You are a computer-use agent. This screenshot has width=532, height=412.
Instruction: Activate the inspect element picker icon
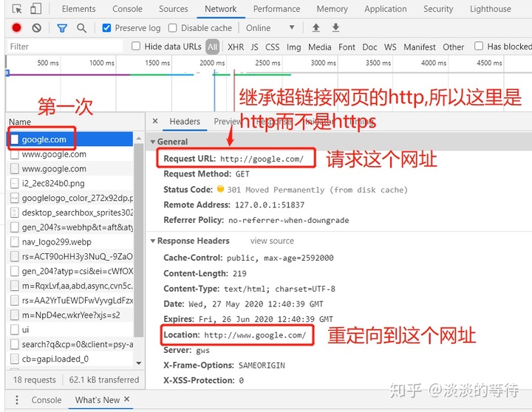[x=16, y=8]
